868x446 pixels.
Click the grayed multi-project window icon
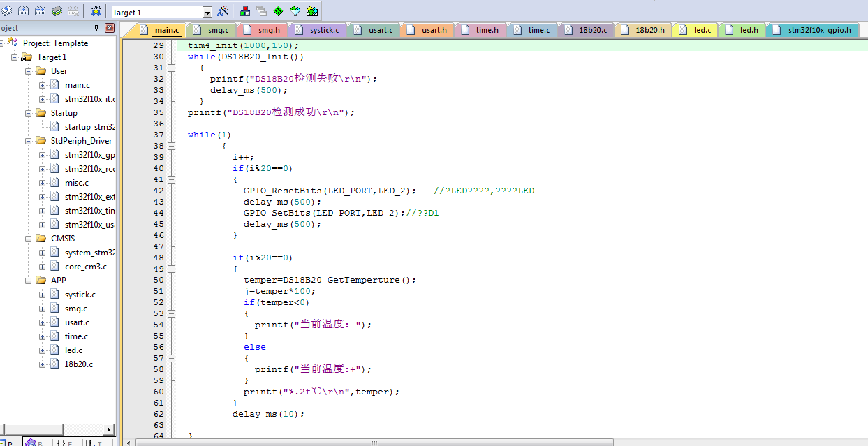[262, 11]
